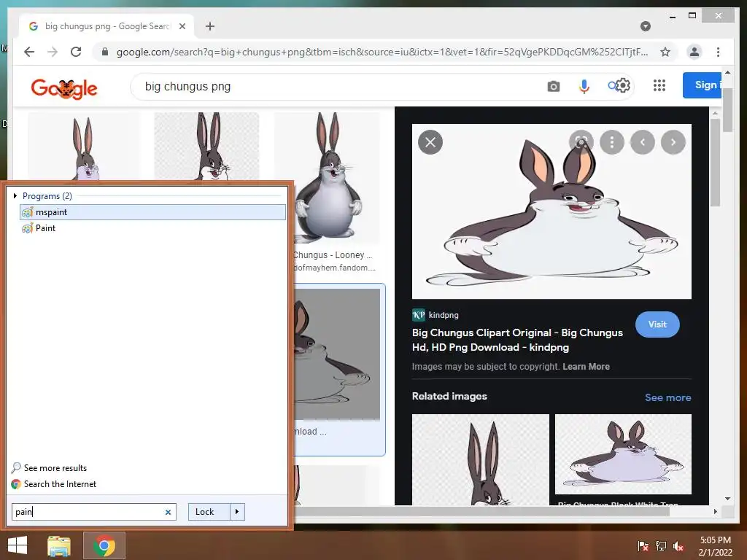The image size is (747, 560).
Task: Click the address bar URL
Action: pos(382,52)
